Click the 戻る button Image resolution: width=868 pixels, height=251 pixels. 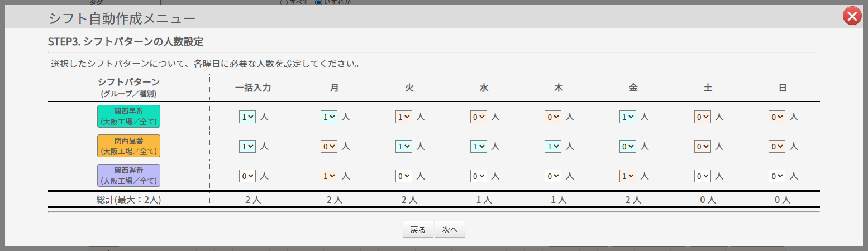[418, 230]
